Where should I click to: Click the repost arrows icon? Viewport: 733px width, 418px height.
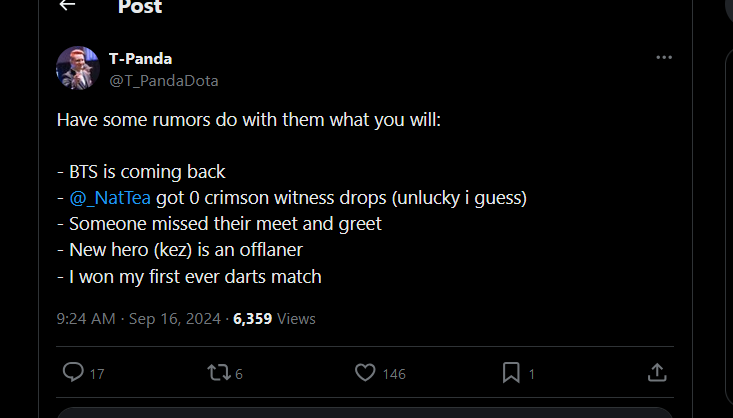coord(218,372)
